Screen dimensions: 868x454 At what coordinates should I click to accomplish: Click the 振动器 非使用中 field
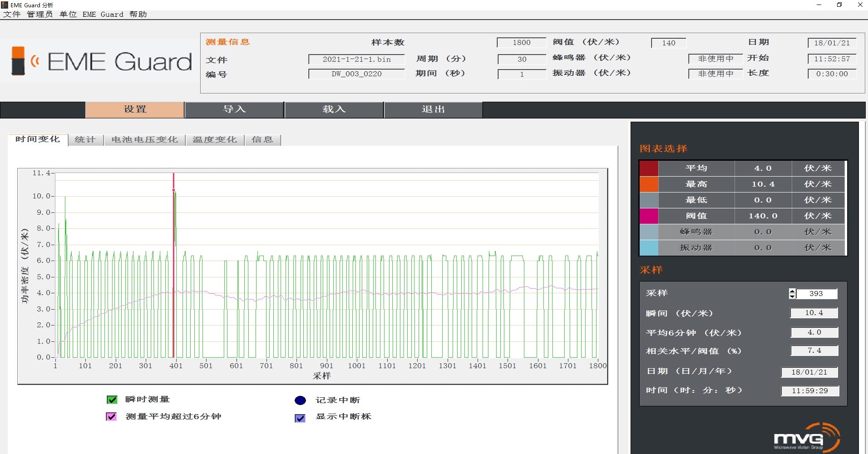pyautogui.click(x=715, y=74)
